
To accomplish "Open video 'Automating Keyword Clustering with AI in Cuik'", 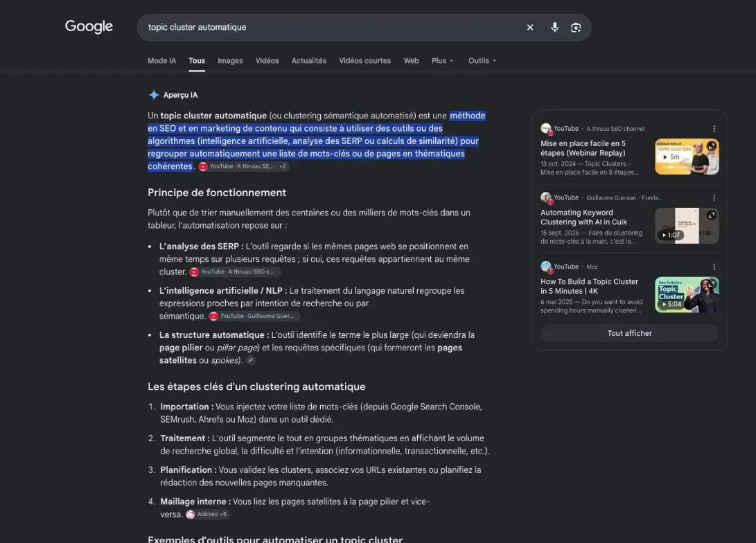I will pyautogui.click(x=583, y=217).
